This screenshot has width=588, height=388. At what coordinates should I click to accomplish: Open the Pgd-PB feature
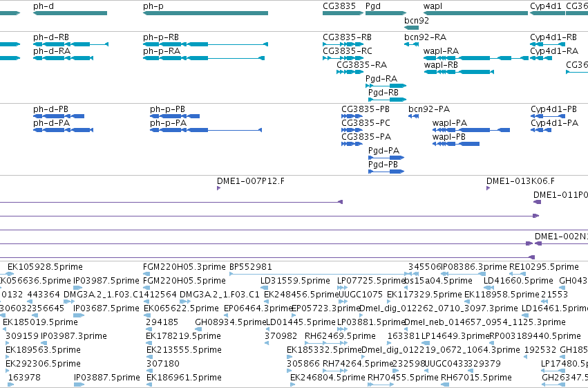383,165
